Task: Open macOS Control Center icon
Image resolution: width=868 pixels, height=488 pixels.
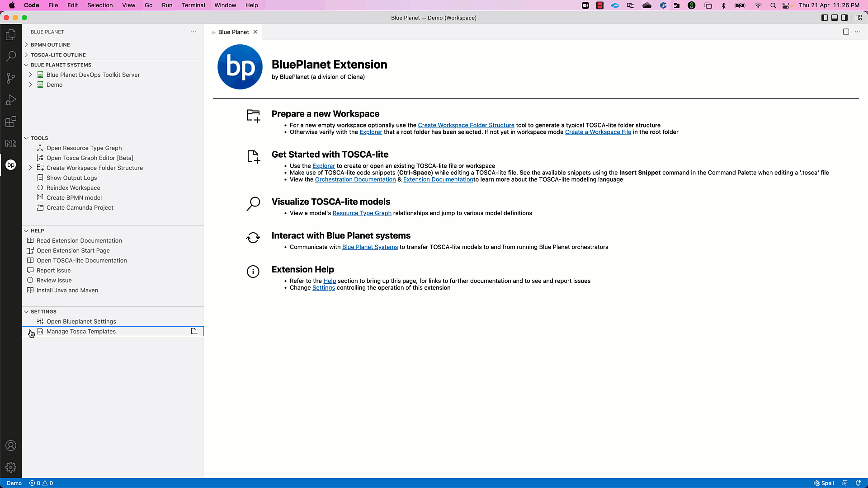Action: point(786,5)
